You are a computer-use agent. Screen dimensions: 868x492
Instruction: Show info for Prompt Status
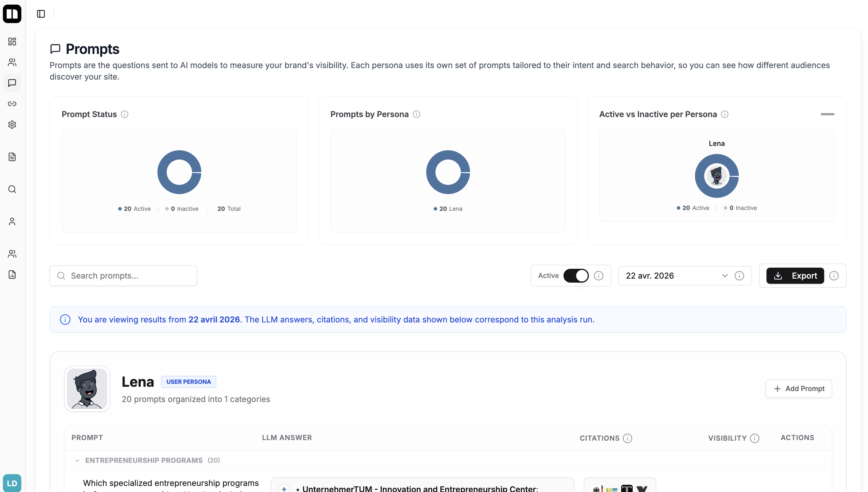tap(125, 114)
